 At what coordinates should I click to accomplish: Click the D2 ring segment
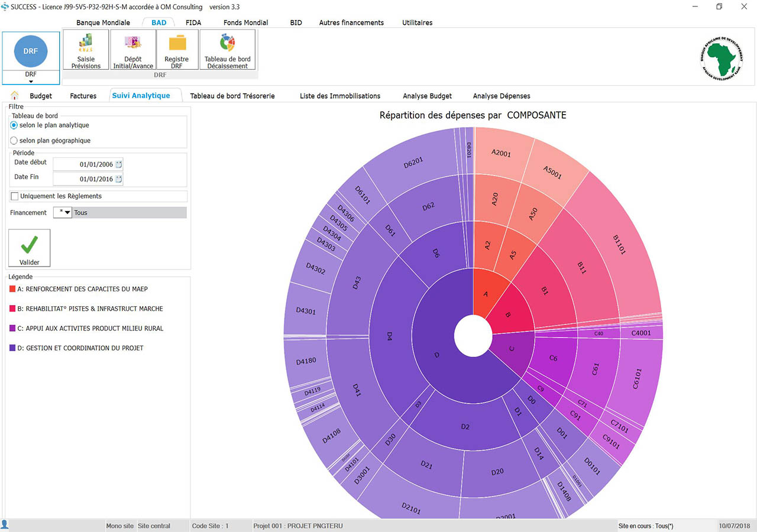(465, 426)
